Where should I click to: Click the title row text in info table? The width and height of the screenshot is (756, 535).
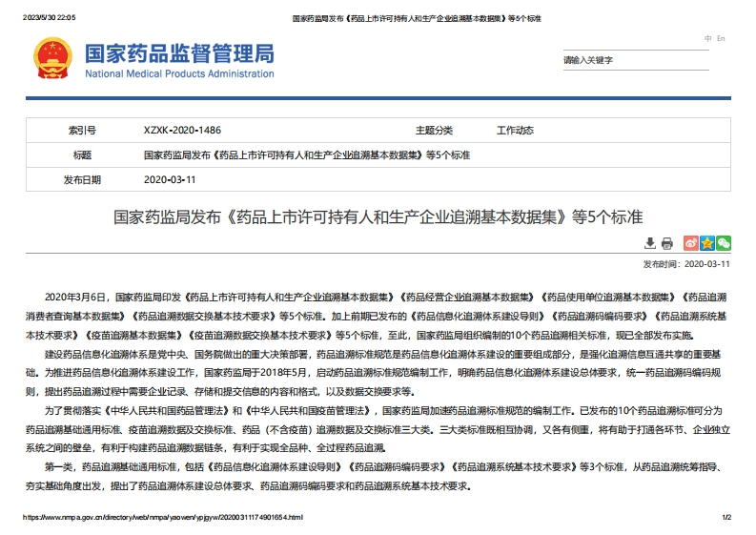307,154
